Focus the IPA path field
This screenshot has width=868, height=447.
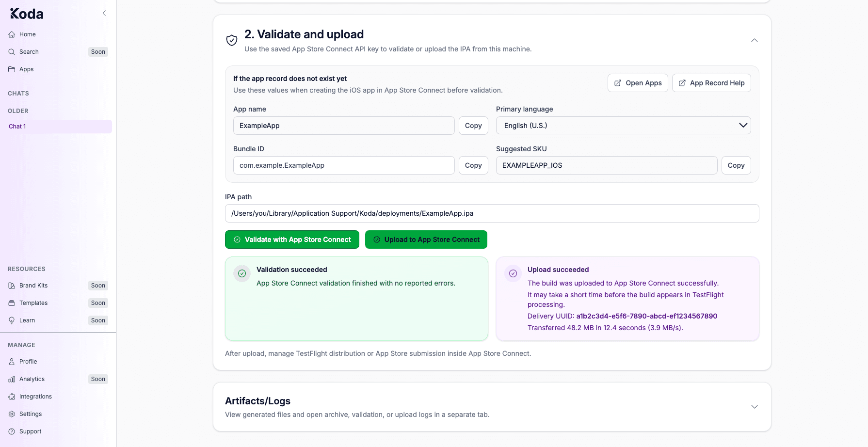coord(492,213)
